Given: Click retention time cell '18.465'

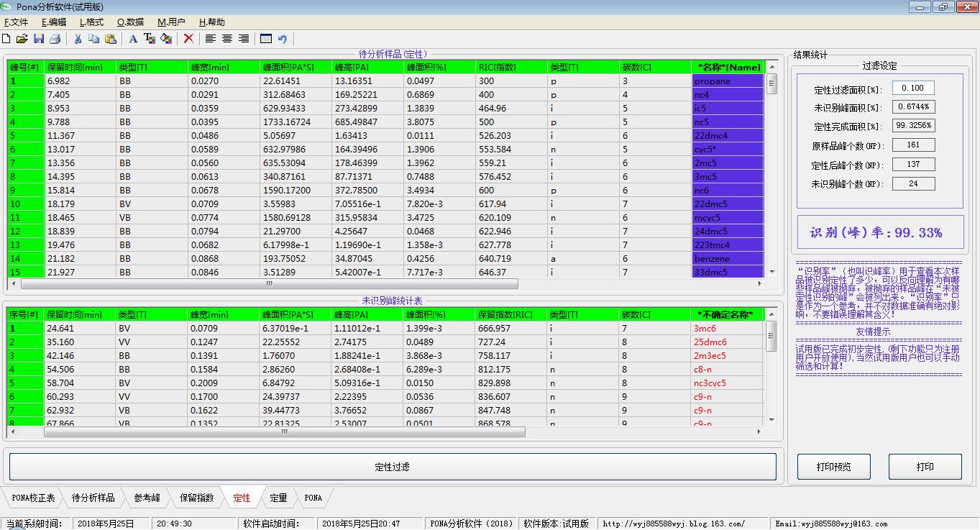Looking at the screenshot, I should pyautogui.click(x=80, y=218).
